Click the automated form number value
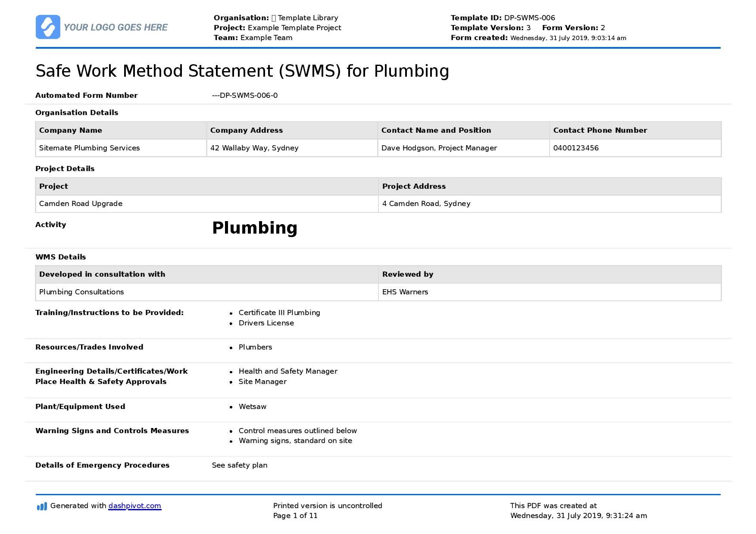The width and height of the screenshot is (756, 534). [245, 96]
